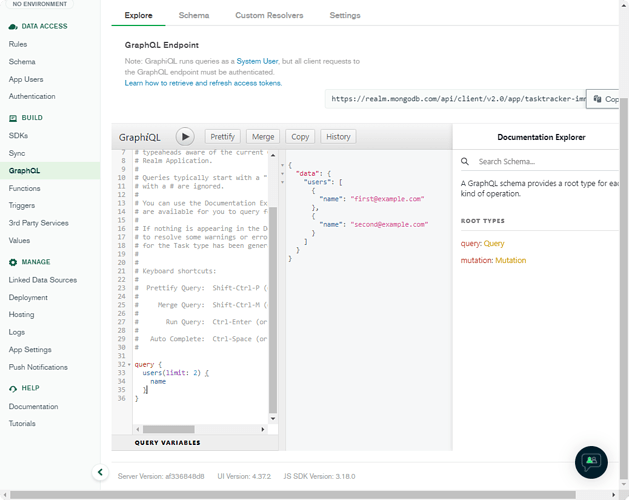
Task: Click the search icon in Documentation Explorer
Action: pyautogui.click(x=466, y=162)
